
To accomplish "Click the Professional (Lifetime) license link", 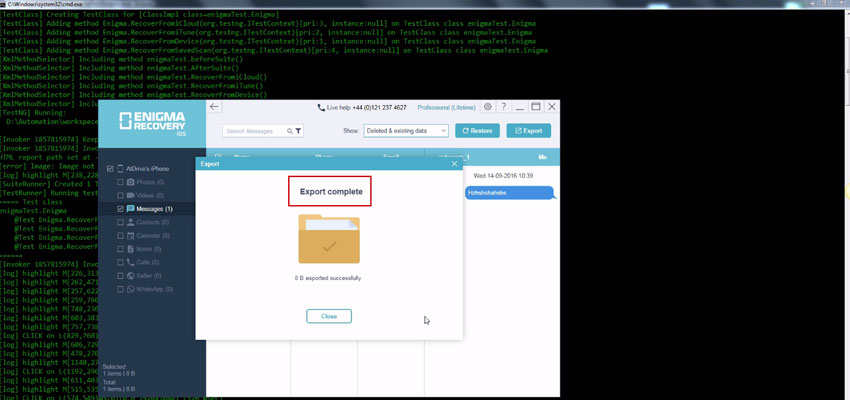I will [x=446, y=108].
